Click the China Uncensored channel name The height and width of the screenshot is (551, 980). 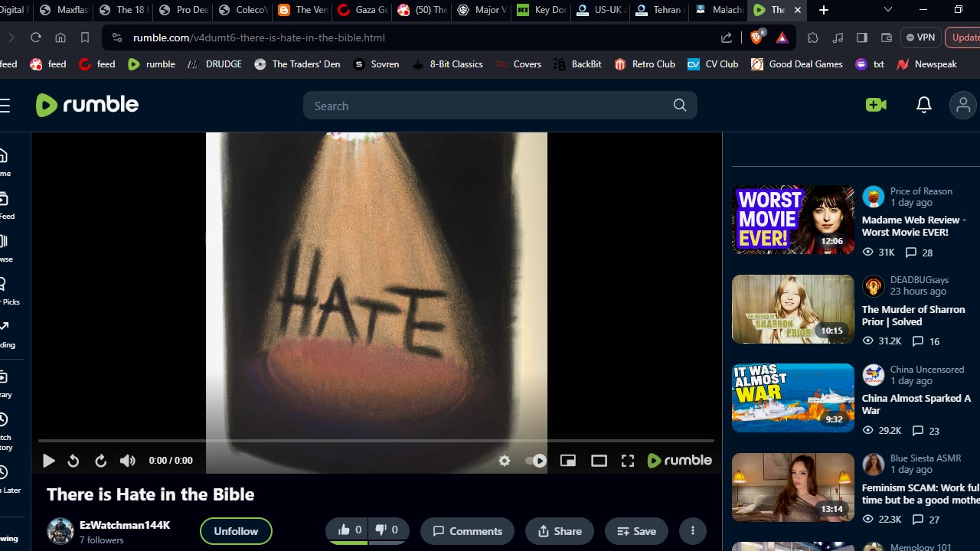coord(927,370)
